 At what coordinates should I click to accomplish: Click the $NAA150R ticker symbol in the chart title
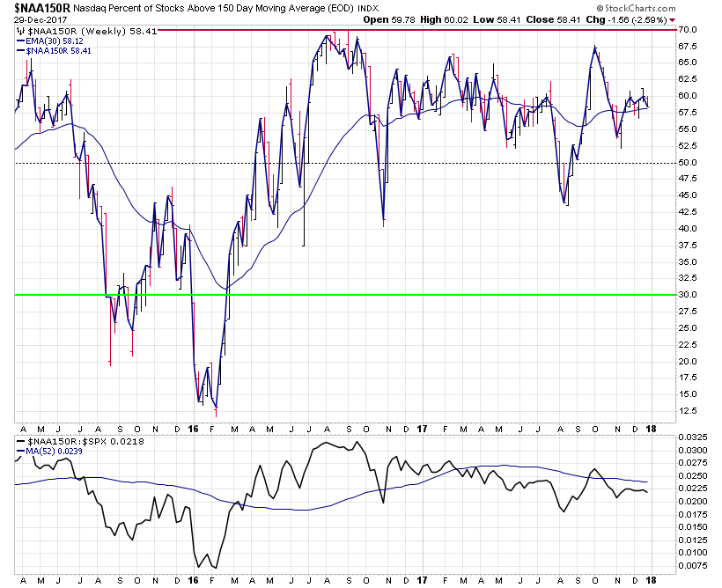coord(42,8)
